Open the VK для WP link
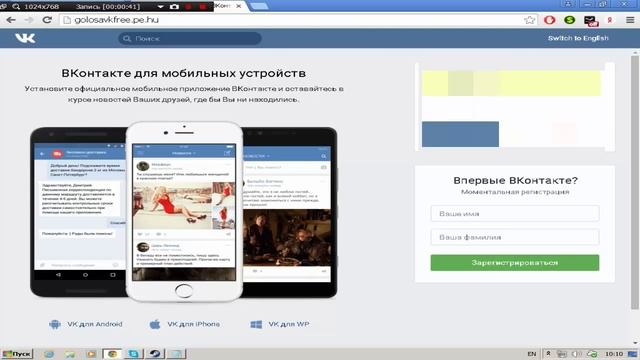This screenshot has width=640, height=360. point(289,324)
